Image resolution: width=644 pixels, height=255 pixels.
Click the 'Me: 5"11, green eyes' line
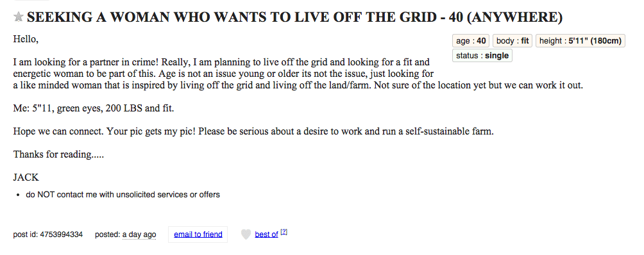click(94, 109)
